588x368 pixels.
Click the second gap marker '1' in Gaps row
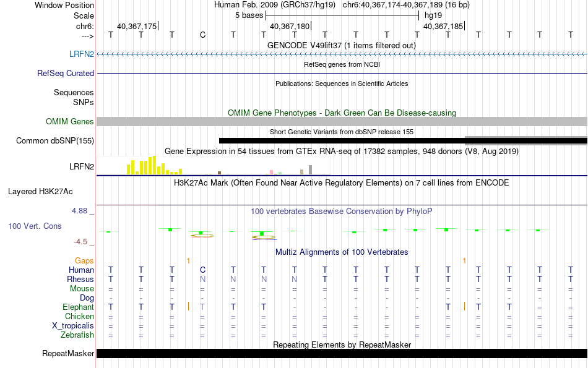click(x=464, y=260)
